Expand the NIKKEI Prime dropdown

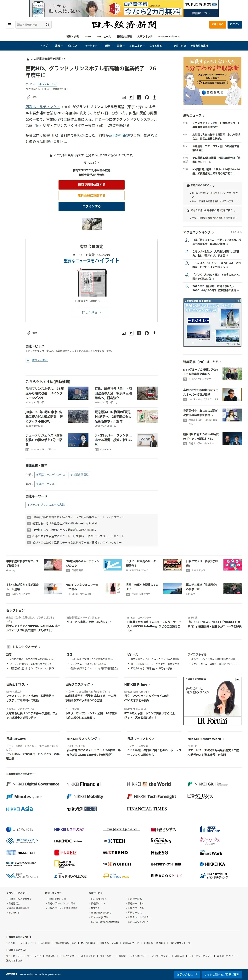169,36
